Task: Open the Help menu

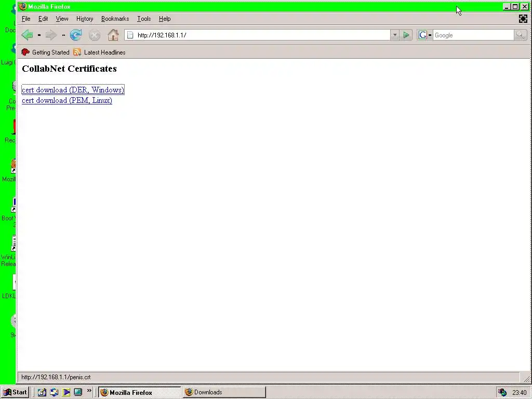Action: pos(165,19)
